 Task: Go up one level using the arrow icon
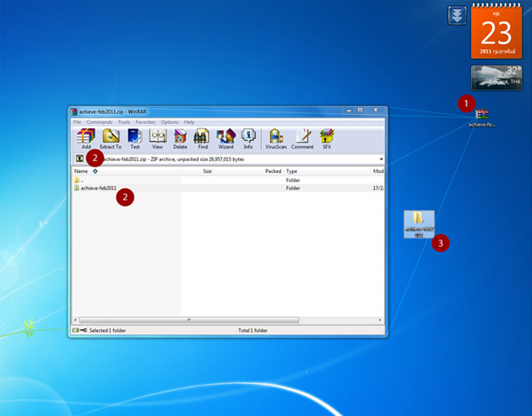tap(79, 159)
